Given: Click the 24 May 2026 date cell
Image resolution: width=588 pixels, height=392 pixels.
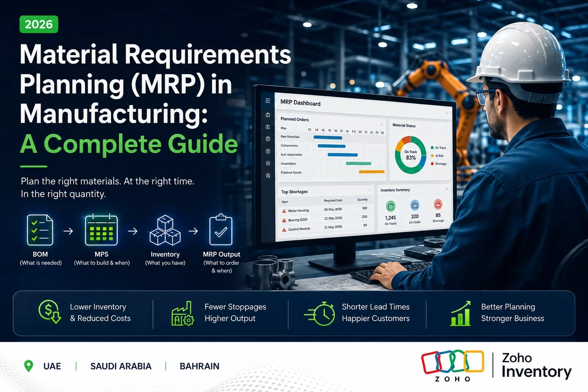Looking at the screenshot, I should point(333,209).
